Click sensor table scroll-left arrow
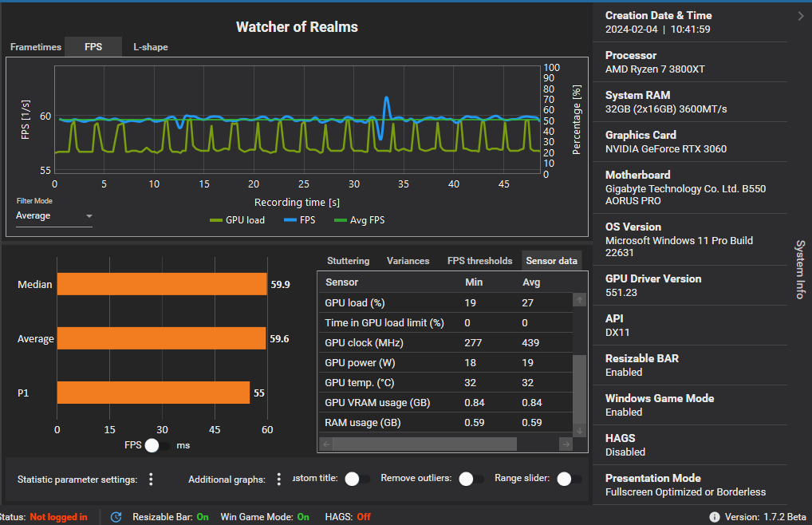 pyautogui.click(x=325, y=444)
